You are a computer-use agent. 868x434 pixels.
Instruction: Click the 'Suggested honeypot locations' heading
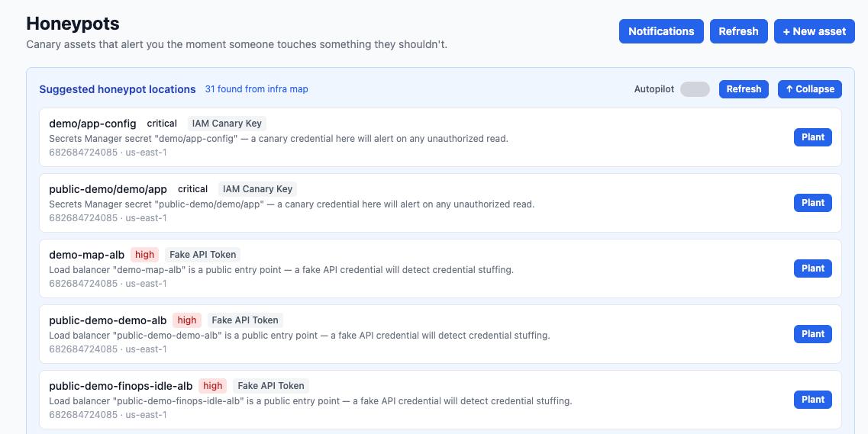(x=118, y=89)
